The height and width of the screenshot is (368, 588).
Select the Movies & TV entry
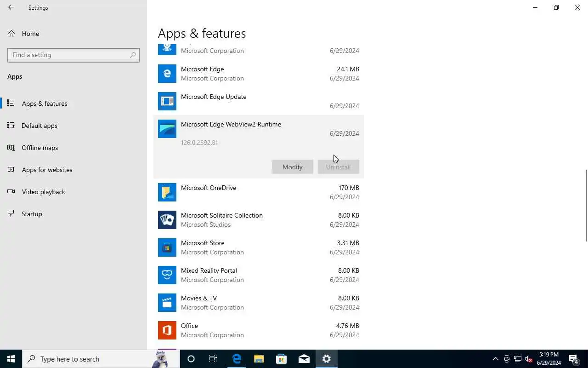259,303
